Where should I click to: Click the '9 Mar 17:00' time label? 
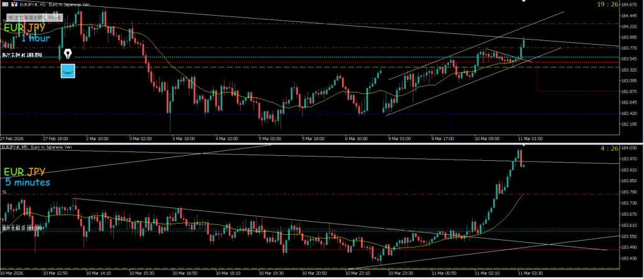click(443, 139)
